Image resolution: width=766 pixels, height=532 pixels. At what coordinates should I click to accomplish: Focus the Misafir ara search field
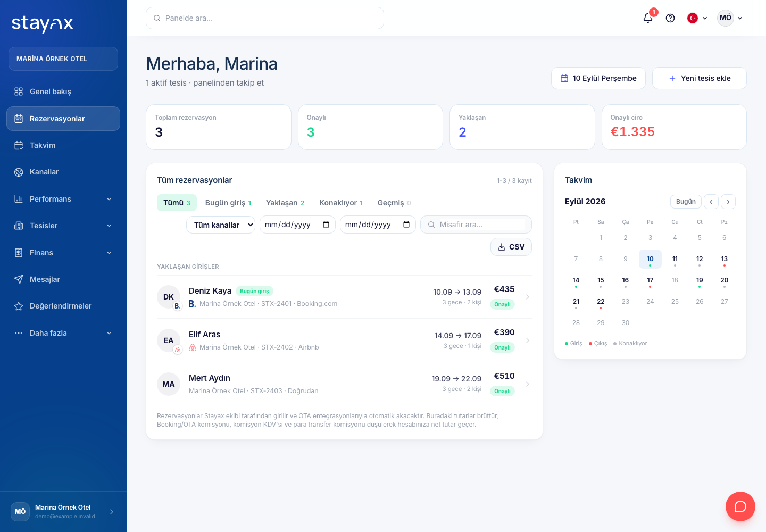(476, 225)
